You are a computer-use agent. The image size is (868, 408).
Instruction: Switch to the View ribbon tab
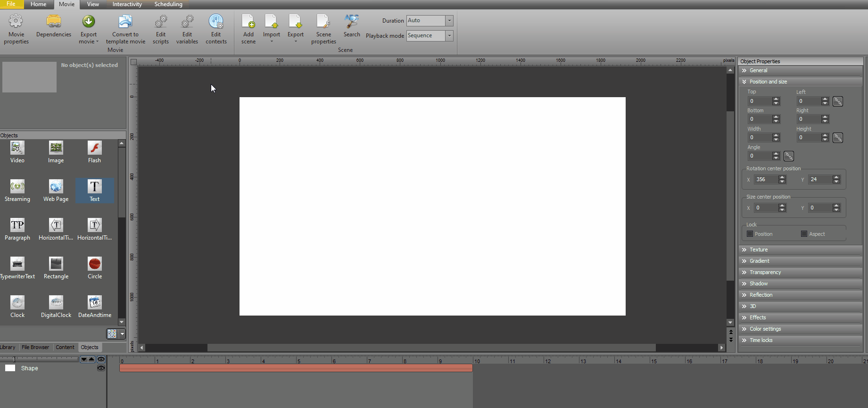point(93,4)
